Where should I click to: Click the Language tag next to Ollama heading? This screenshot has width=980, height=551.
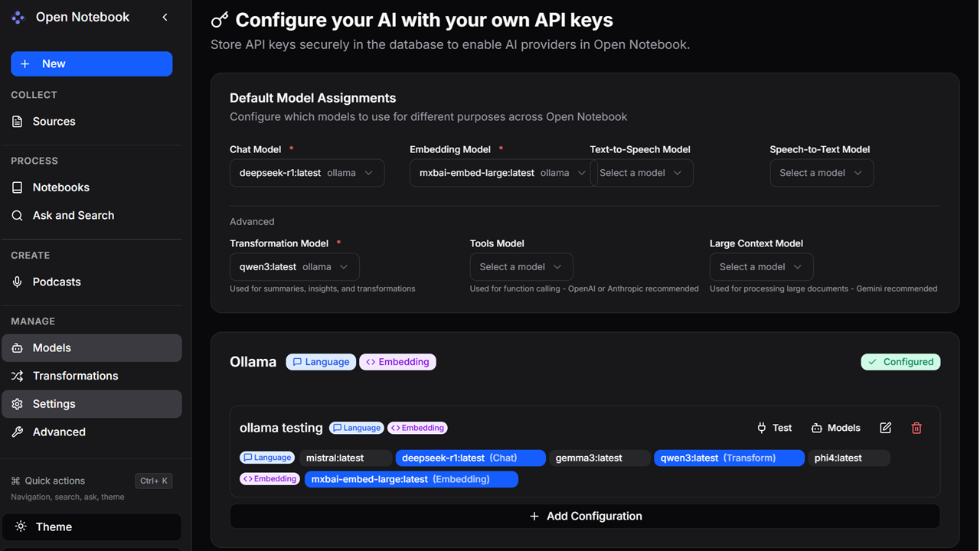321,362
